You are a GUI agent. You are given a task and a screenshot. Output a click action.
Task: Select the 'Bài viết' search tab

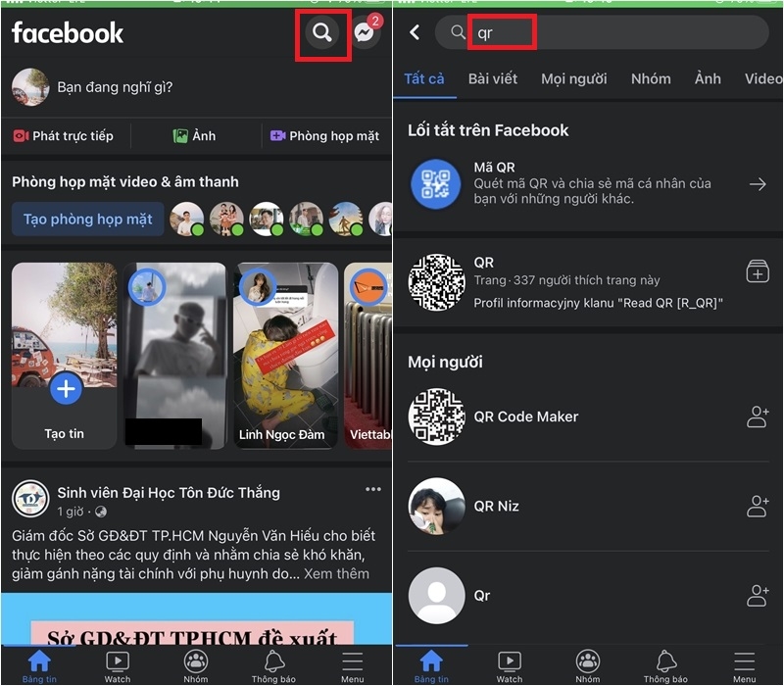(493, 79)
